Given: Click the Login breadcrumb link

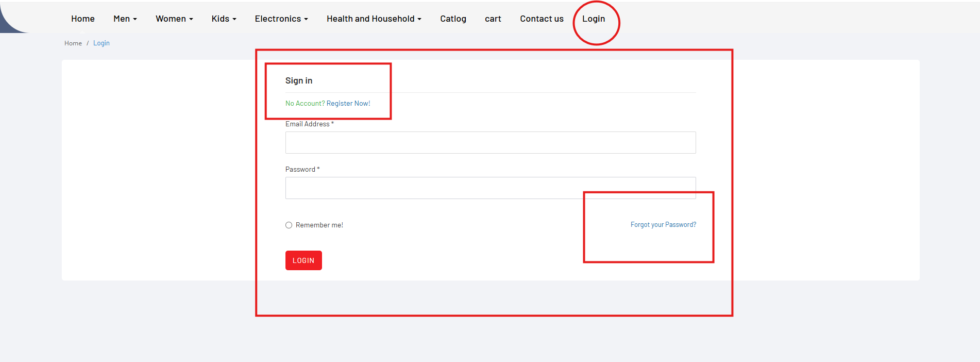Looking at the screenshot, I should [101, 43].
